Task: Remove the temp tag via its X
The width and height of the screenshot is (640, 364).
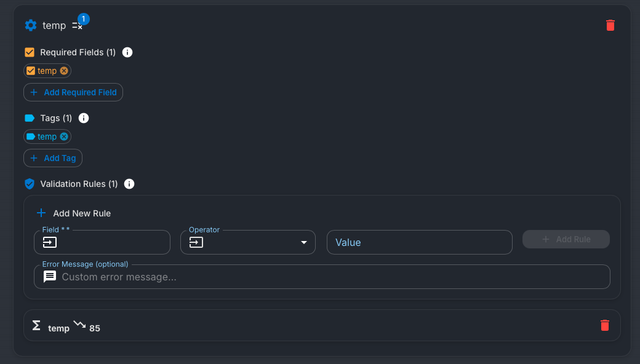Action: pos(64,136)
